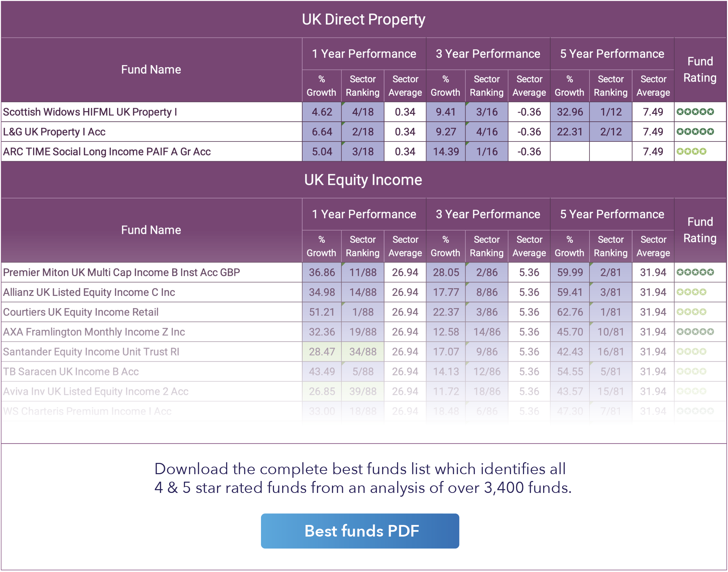Screen dimensions: 728x572
Task: Click Fund Rating header in UK Direct Property table
Action: coord(700,70)
